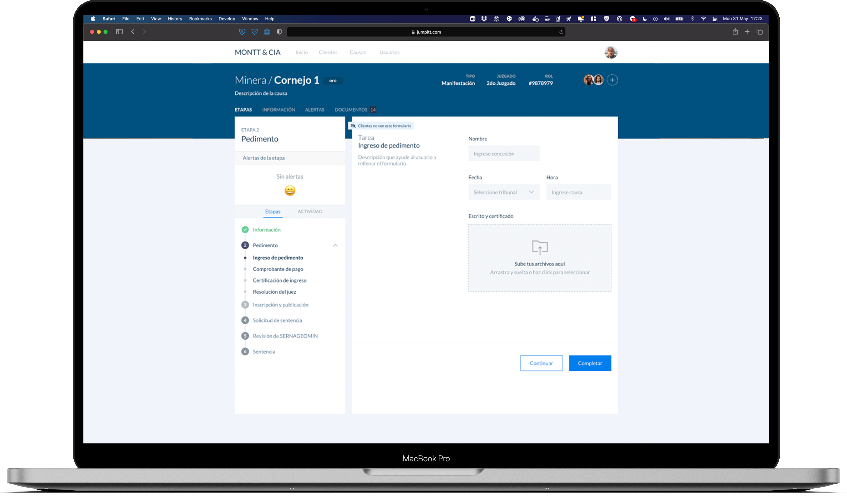Click the half-shield privacy report icon
Viewport: 847px width, 504px height.
click(x=279, y=32)
